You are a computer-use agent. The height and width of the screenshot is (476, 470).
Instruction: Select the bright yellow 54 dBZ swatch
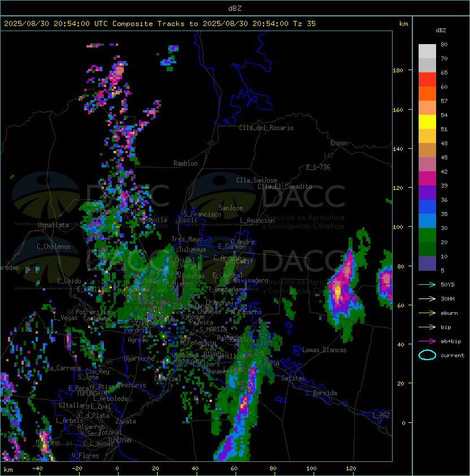pyautogui.click(x=427, y=122)
